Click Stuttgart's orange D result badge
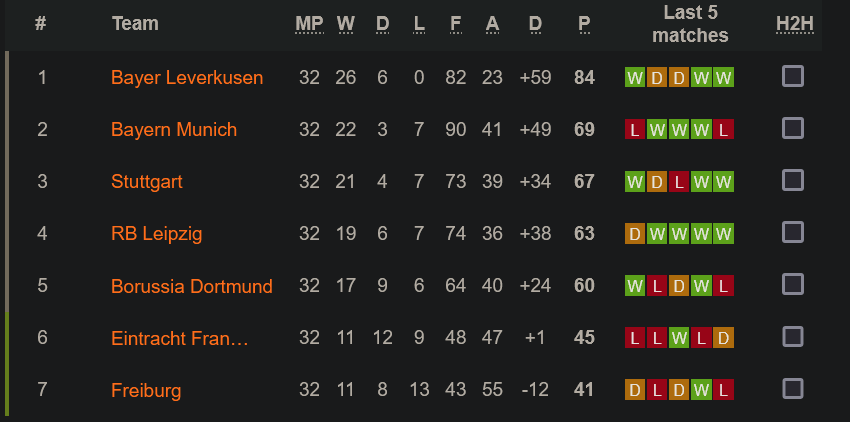Image resolution: width=850 pixels, height=422 pixels. [x=656, y=182]
